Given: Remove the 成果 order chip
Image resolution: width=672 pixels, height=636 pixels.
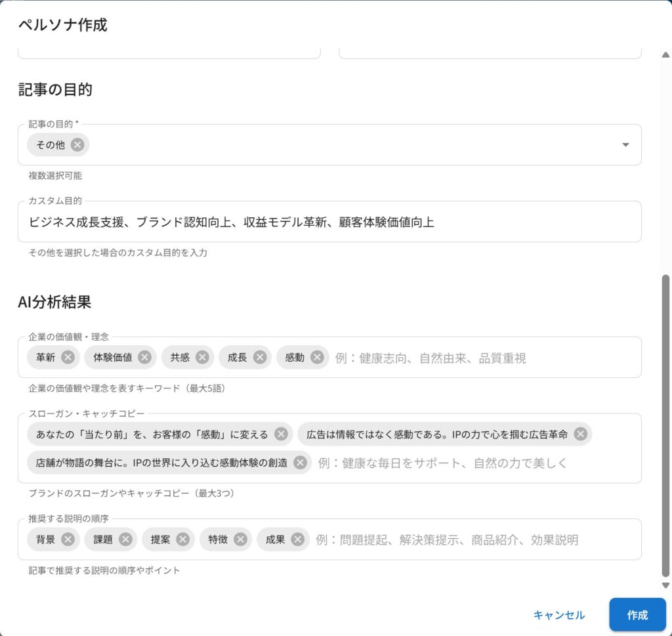Looking at the screenshot, I should pos(297,540).
